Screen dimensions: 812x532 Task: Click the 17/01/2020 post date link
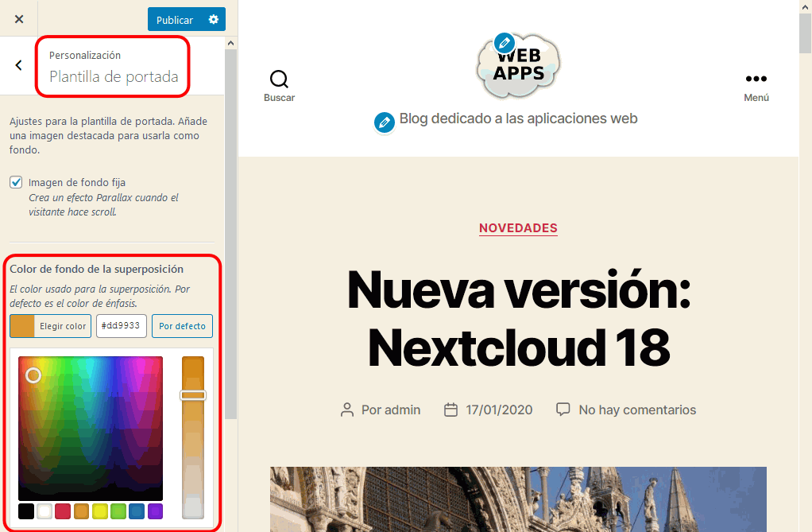tap(499, 410)
